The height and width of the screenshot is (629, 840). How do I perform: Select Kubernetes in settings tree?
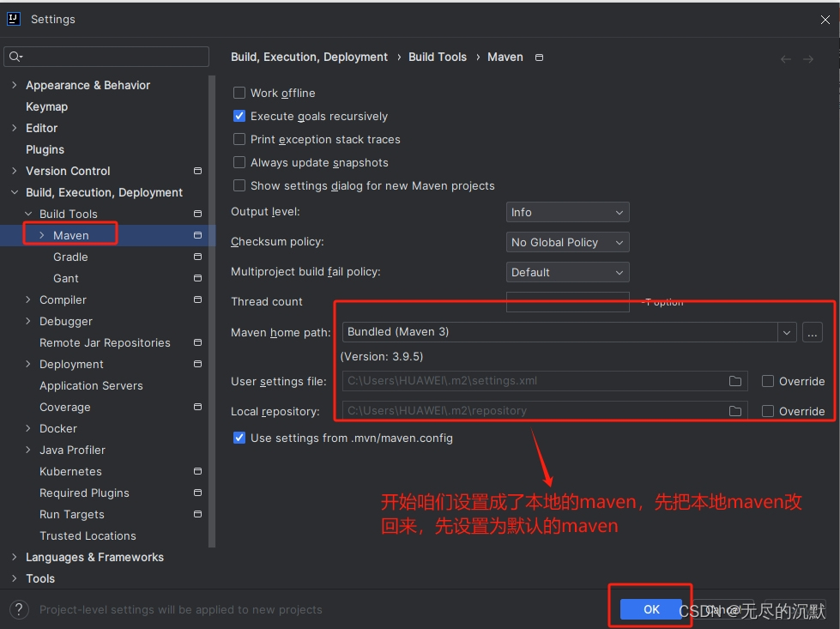70,471
